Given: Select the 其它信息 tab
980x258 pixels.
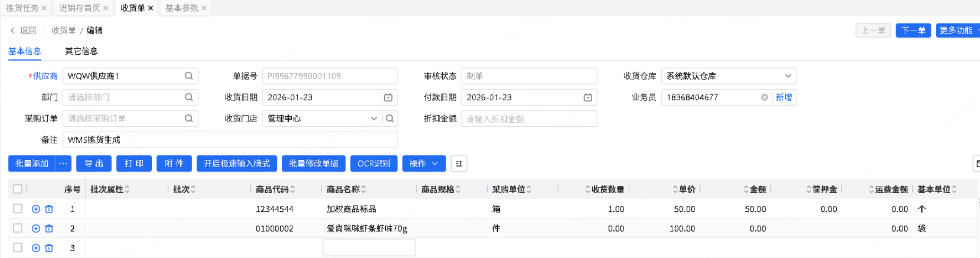Looking at the screenshot, I should pos(81,51).
